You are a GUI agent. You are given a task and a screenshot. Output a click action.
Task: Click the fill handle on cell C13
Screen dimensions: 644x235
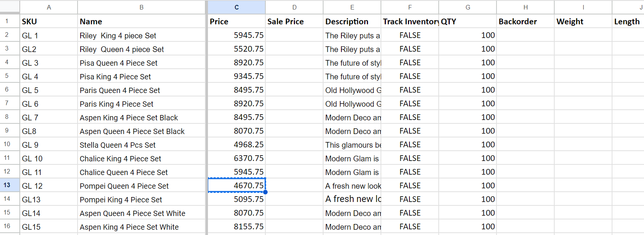265,192
